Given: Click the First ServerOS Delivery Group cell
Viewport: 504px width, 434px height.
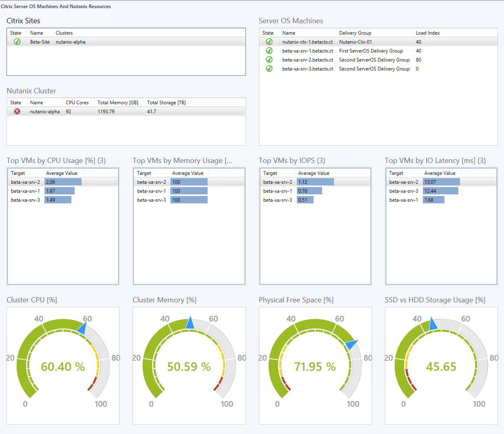Looking at the screenshot, I should pyautogui.click(x=371, y=51).
